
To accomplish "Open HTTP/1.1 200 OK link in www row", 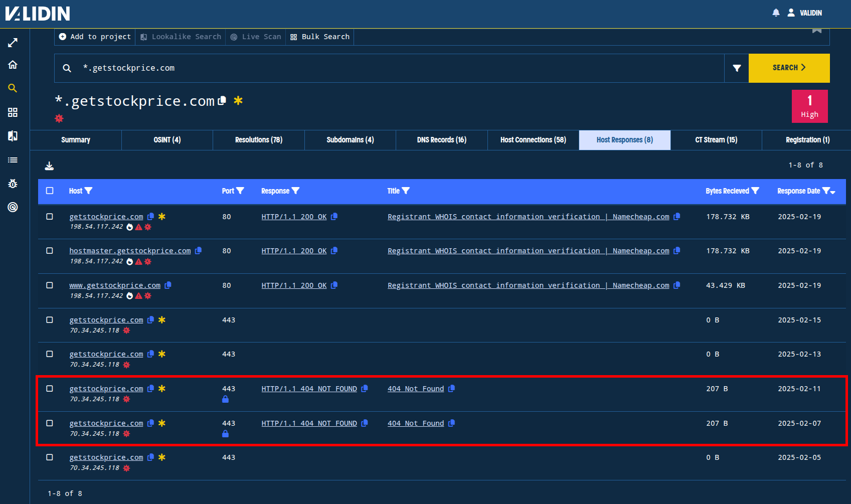I will tap(294, 285).
